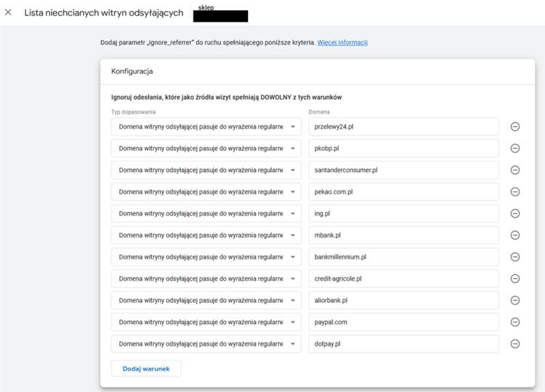545x392 pixels.
Task: Click the Dodaj warunek button
Action: pyautogui.click(x=146, y=369)
